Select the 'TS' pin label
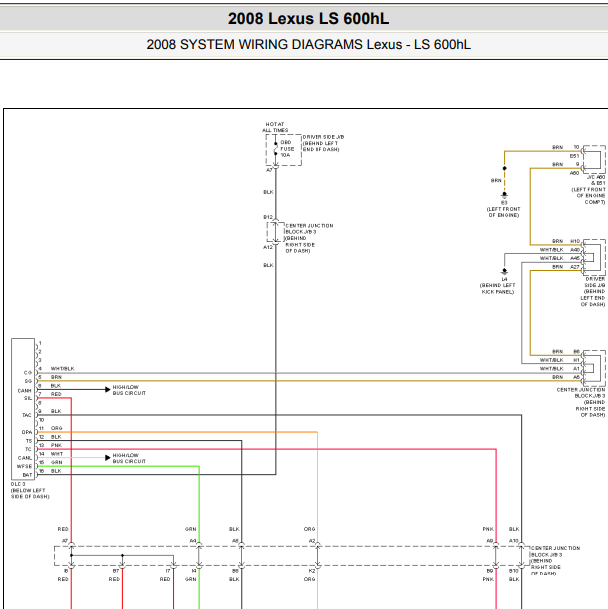Screen dimensions: 608x609 click(x=29, y=441)
